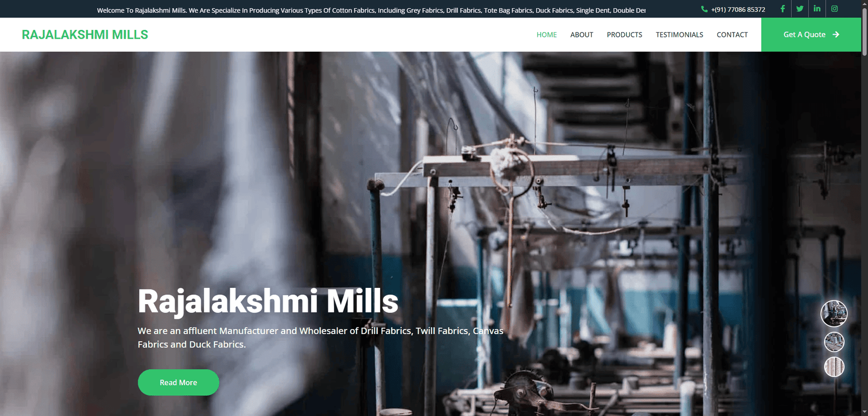Image resolution: width=868 pixels, height=416 pixels.
Task: Click the Get A Quote button
Action: click(811, 35)
